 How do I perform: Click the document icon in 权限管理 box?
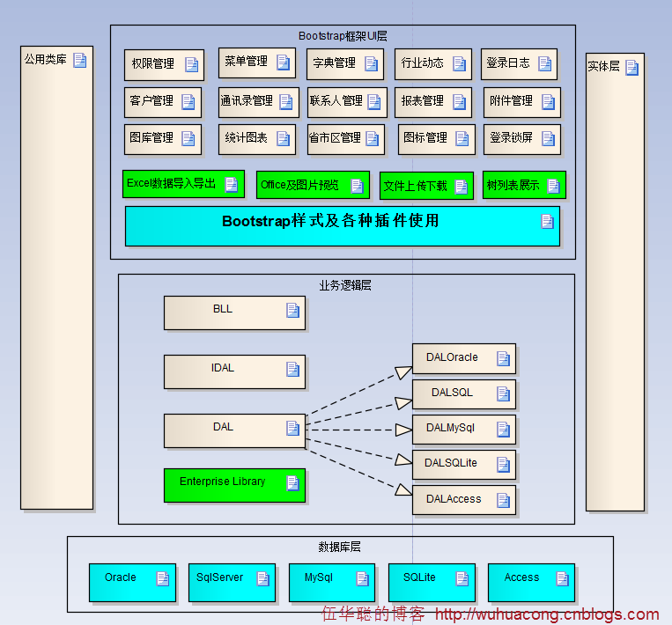192,64
